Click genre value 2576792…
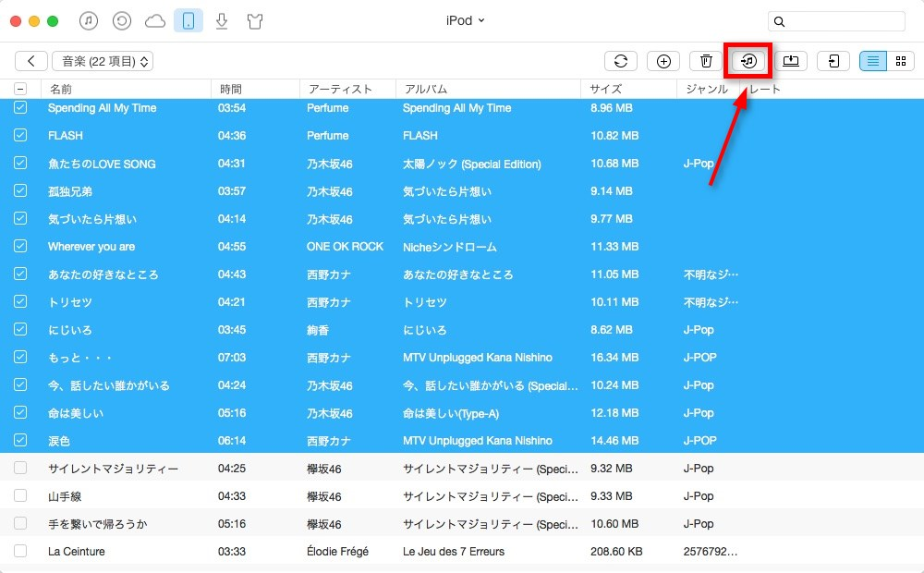The image size is (924, 573). 710,552
